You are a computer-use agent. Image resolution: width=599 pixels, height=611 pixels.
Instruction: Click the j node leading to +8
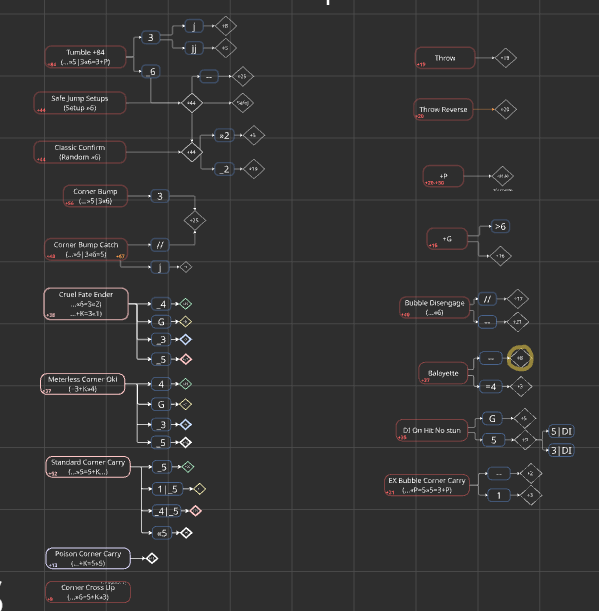pos(194,26)
